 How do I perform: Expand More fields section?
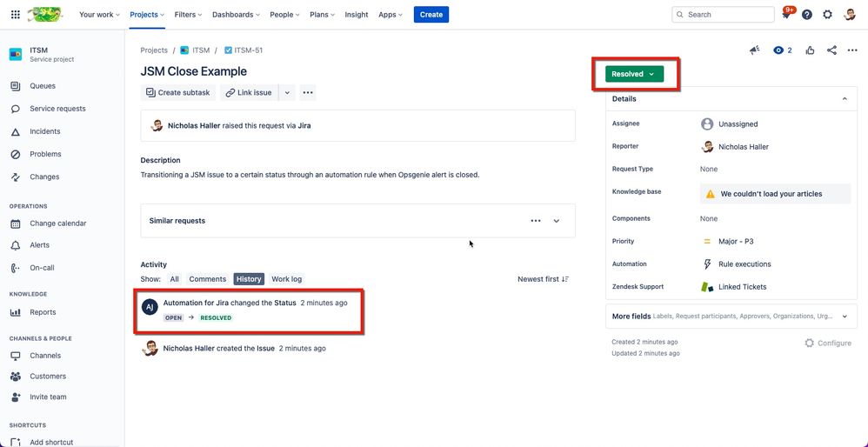845,317
